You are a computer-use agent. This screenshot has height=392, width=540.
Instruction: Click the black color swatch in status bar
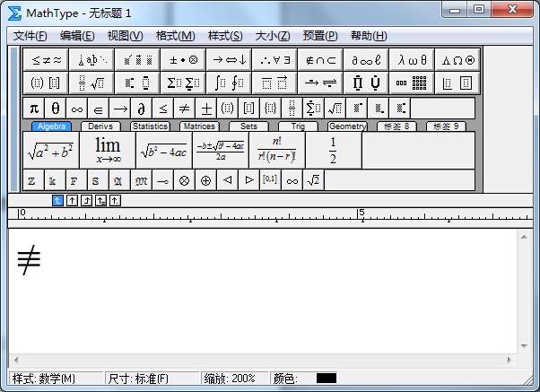coord(326,379)
